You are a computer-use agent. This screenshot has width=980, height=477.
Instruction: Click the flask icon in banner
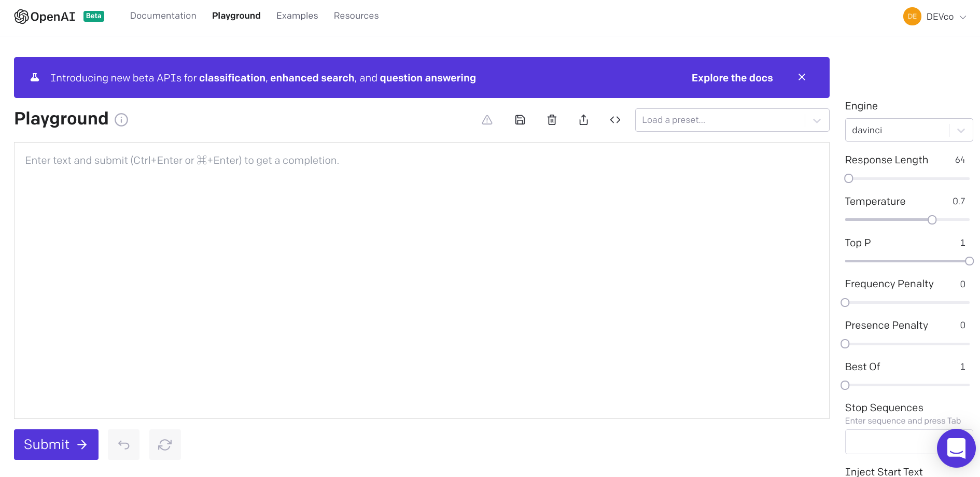click(x=35, y=77)
